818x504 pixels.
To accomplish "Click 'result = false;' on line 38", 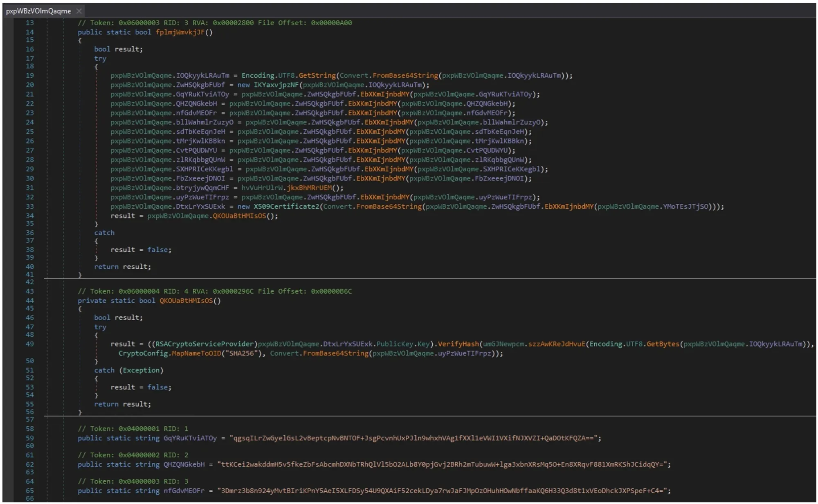I will tap(141, 250).
